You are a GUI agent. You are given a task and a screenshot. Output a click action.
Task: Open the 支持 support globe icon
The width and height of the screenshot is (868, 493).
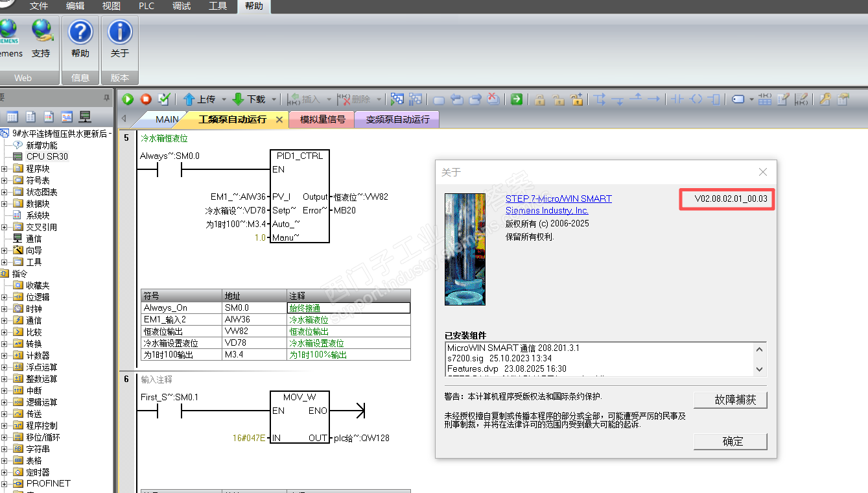[41, 30]
